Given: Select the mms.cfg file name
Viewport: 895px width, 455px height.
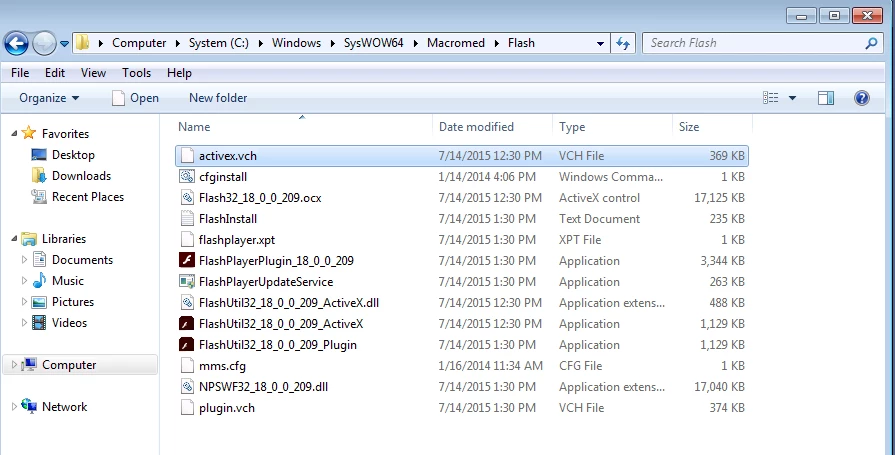Looking at the screenshot, I should 222,366.
